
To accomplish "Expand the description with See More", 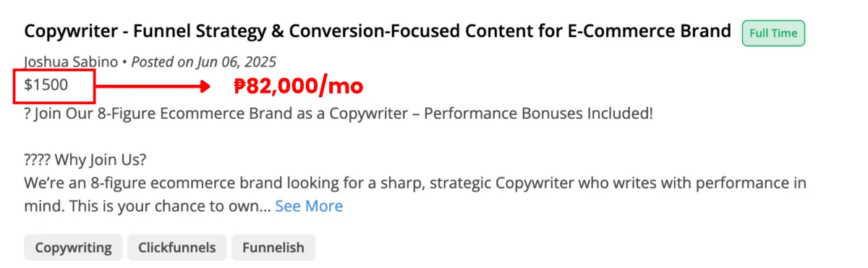I will pyautogui.click(x=309, y=206).
